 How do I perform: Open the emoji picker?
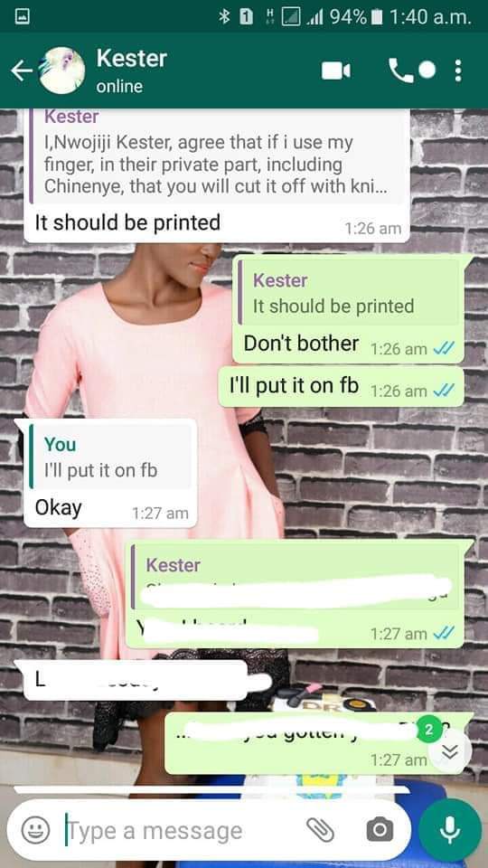[x=35, y=830]
